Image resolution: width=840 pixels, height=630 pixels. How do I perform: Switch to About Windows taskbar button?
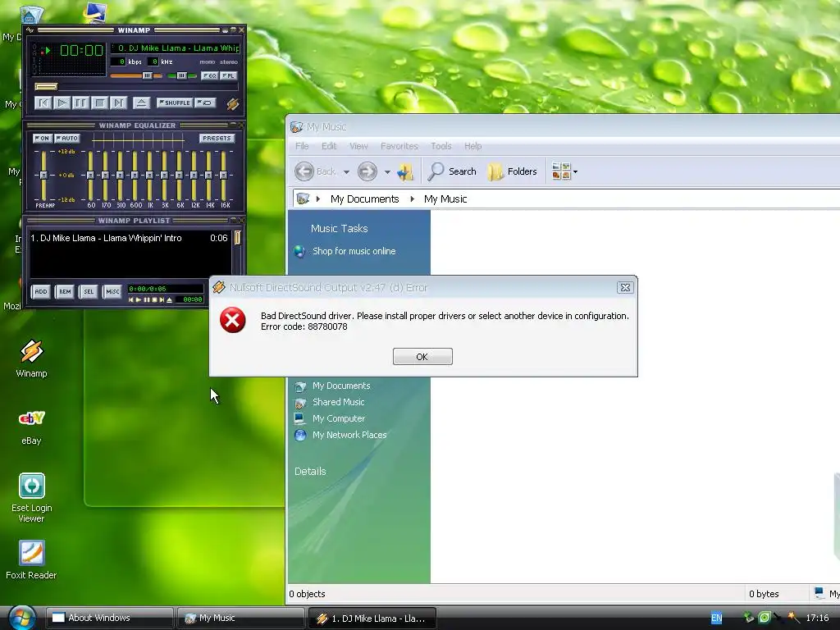(109, 619)
